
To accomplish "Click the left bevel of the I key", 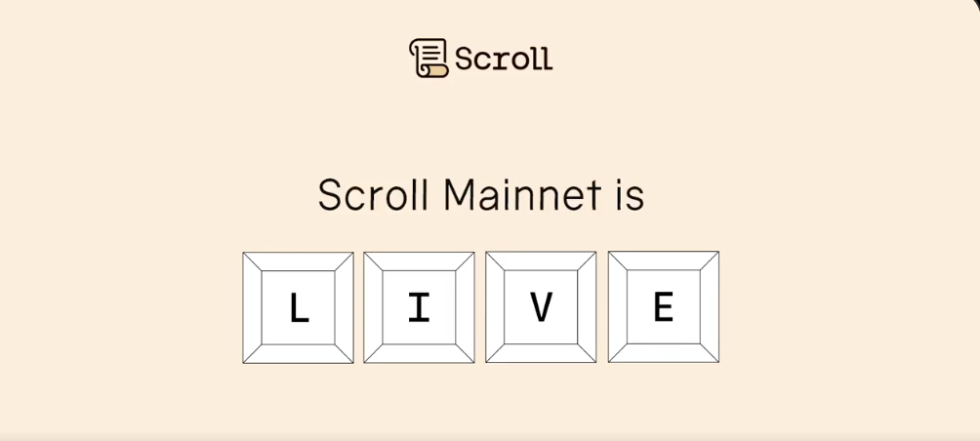I will tap(373, 307).
